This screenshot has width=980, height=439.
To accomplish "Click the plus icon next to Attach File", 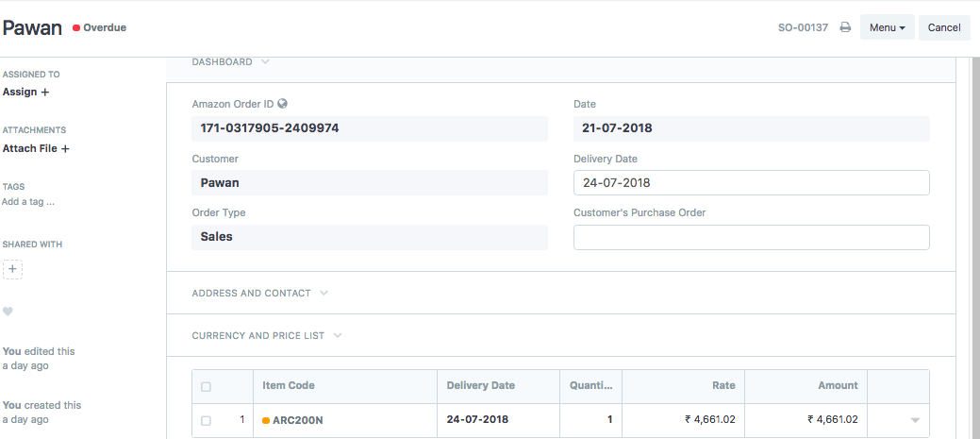I will tap(65, 149).
